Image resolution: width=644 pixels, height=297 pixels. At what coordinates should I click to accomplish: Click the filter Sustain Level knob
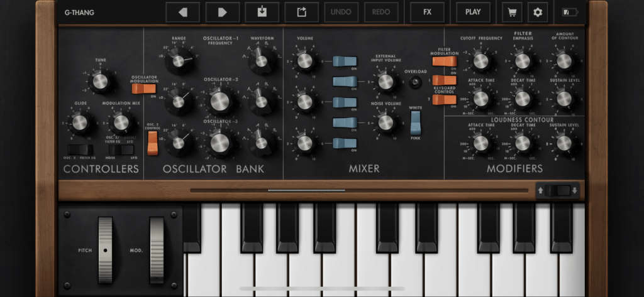pyautogui.click(x=564, y=99)
